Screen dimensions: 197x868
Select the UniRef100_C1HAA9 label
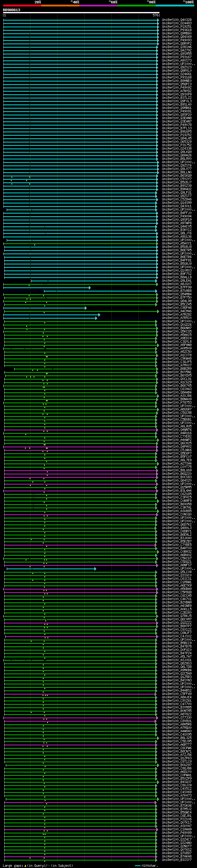coord(177,830)
